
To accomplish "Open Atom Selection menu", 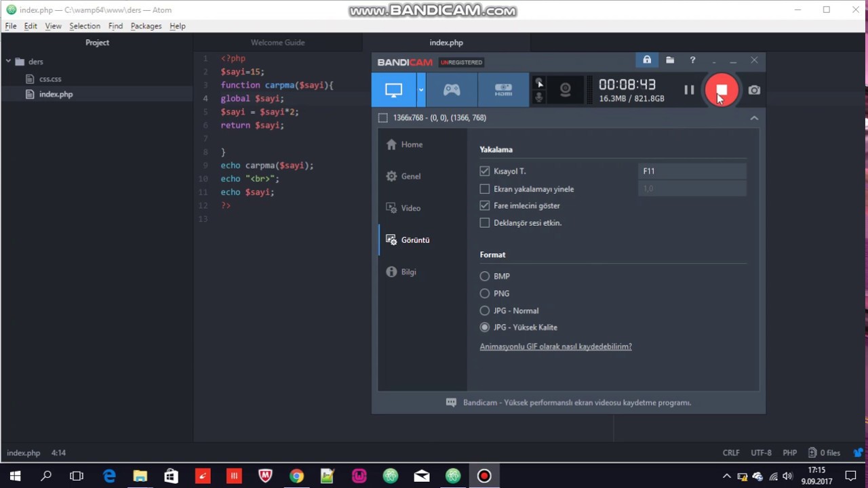I will (85, 26).
